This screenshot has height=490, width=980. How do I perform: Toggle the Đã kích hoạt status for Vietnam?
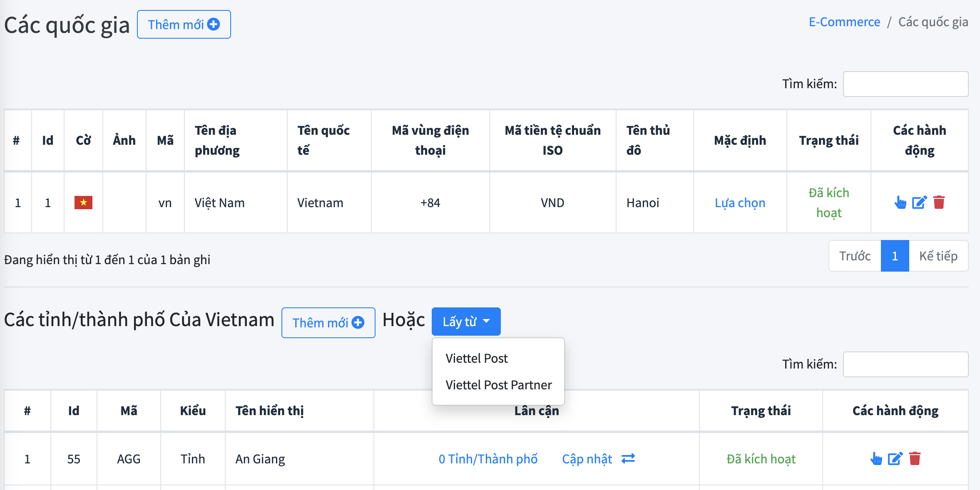pyautogui.click(x=828, y=203)
